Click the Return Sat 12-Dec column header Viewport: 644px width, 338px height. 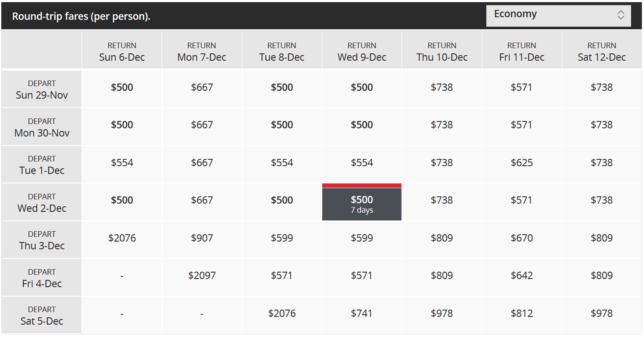click(x=602, y=50)
